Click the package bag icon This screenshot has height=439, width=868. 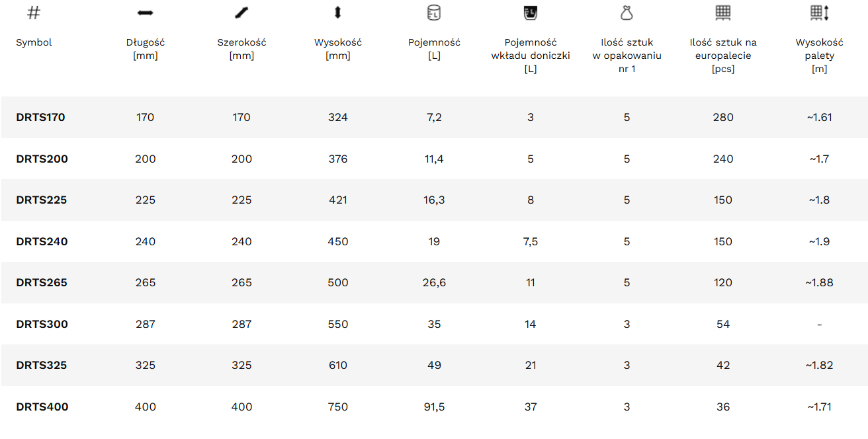pos(627,13)
